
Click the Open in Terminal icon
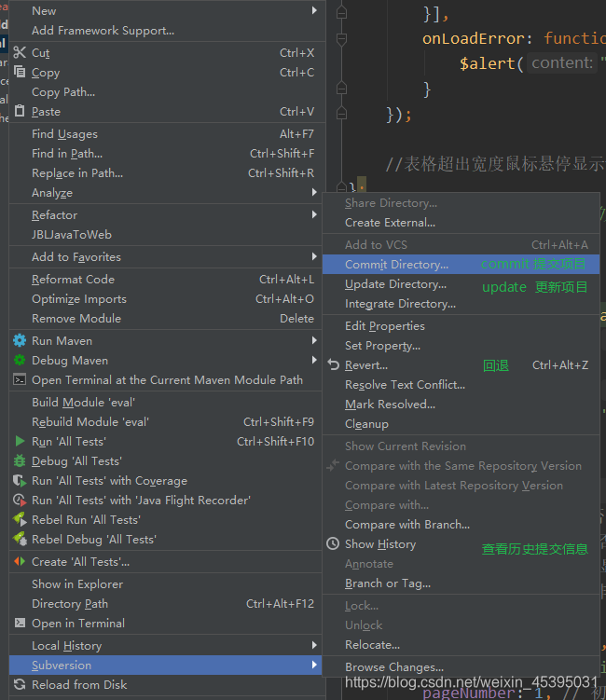click(x=20, y=623)
